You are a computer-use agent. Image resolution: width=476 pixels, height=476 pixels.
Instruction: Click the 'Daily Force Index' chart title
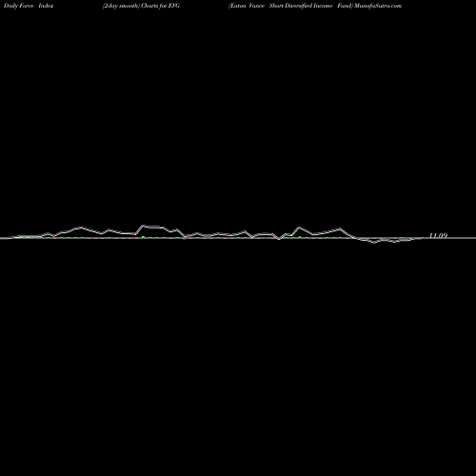pos(29,6)
